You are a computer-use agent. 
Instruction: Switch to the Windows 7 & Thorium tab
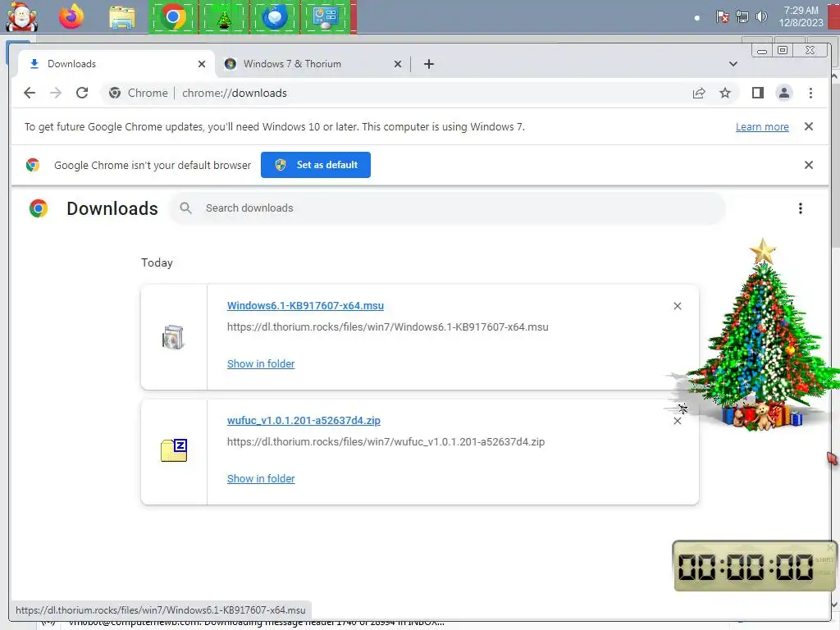tap(313, 64)
